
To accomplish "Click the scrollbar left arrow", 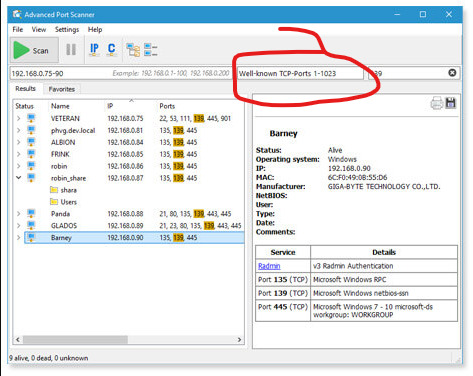I will coord(18,340).
